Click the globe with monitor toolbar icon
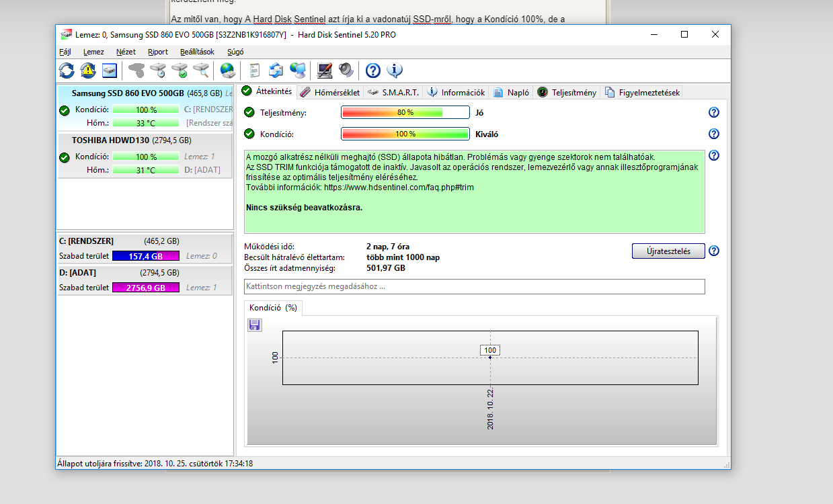The width and height of the screenshot is (833, 504). (x=298, y=70)
